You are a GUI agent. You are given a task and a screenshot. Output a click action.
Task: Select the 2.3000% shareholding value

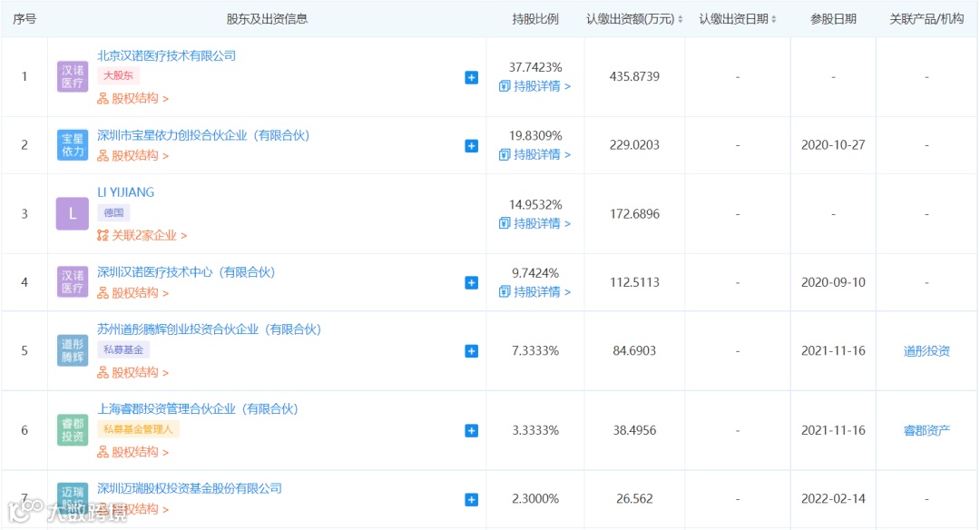click(x=535, y=499)
